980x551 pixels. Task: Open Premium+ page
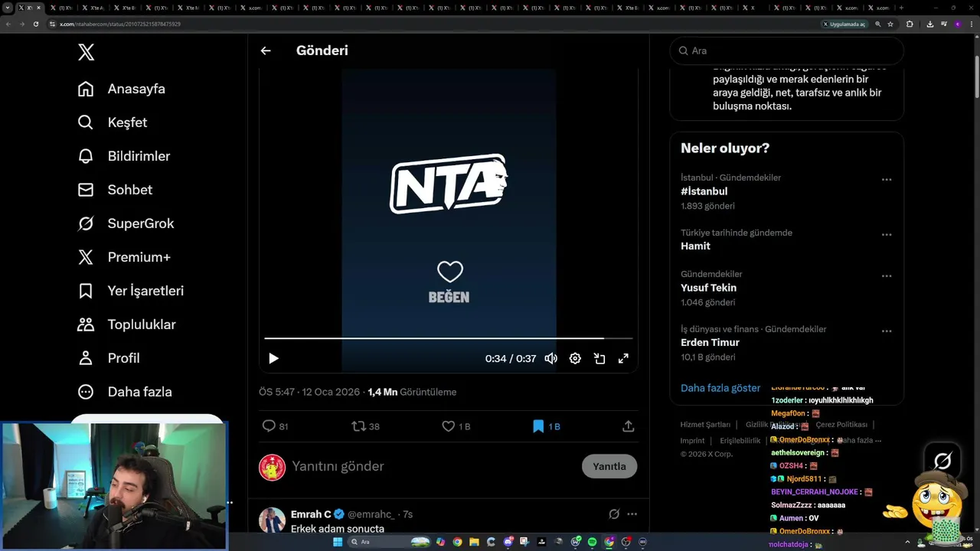124,257
